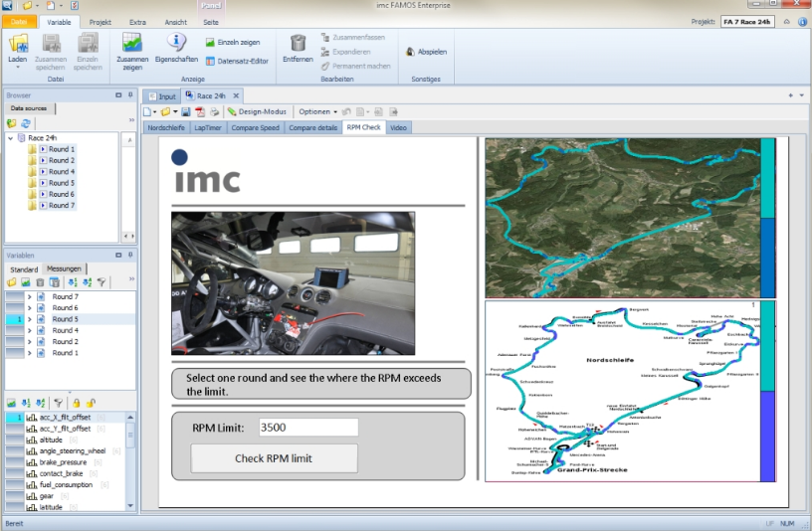812x531 pixels.
Task: Expand Round 2 in Variablen list
Action: 30,342
